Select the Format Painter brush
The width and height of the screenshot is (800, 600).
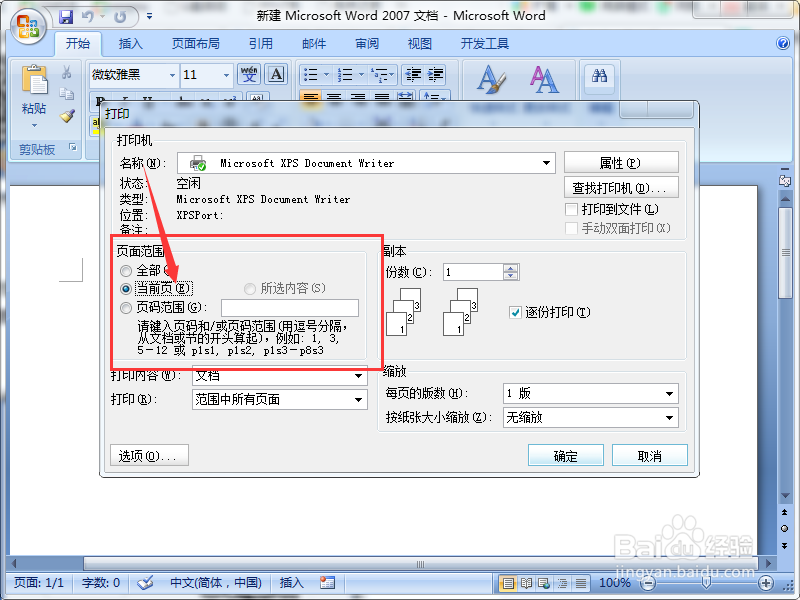pos(67,116)
